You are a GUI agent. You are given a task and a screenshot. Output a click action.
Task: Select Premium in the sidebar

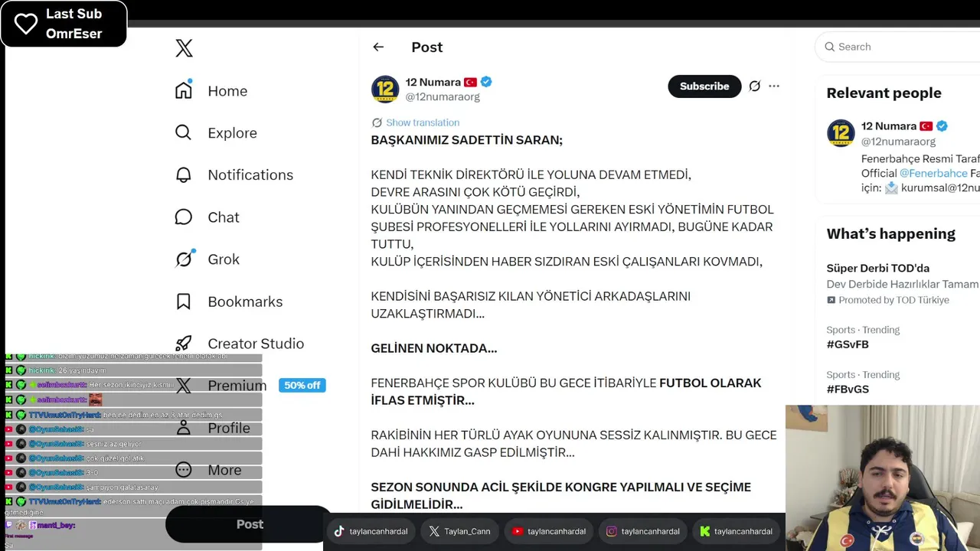(237, 386)
